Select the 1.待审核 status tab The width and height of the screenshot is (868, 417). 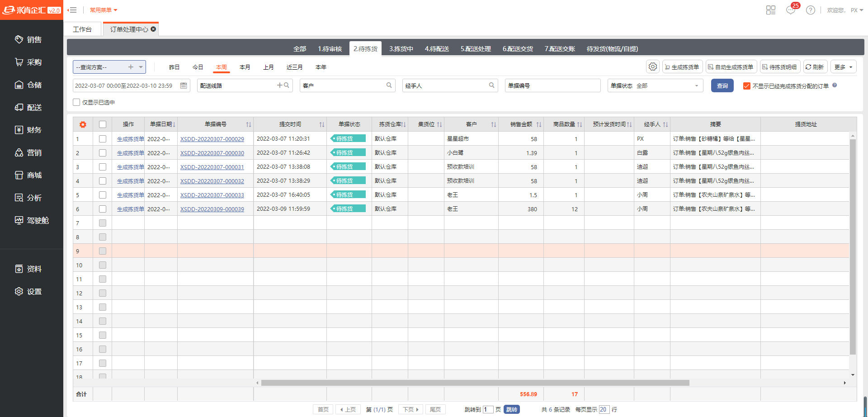point(330,49)
